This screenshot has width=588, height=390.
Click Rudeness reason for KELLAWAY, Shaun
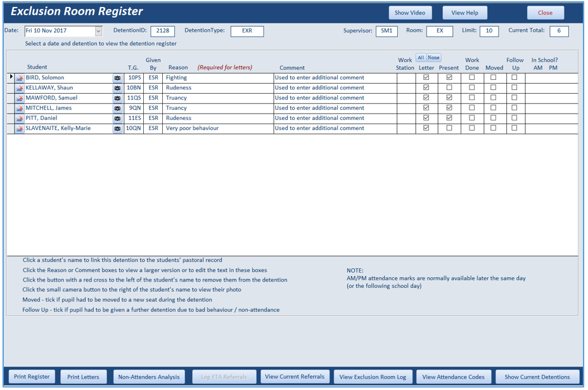coord(218,88)
